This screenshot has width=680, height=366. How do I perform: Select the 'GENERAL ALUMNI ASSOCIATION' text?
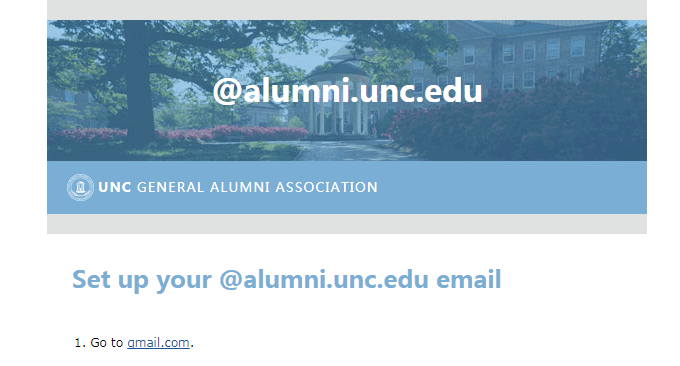pos(257,187)
